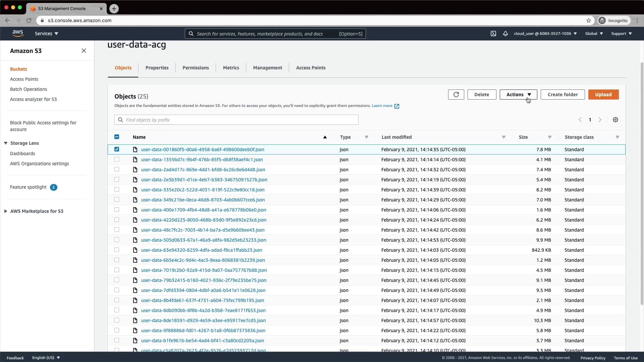This screenshot has height=362, width=644.
Task: Click the orange Upload button
Action: pos(603,95)
